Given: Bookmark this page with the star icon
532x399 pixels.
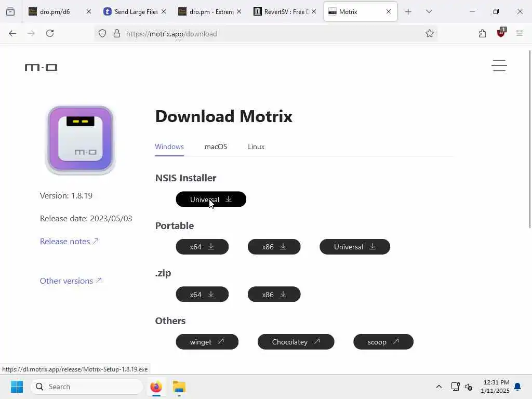Looking at the screenshot, I should (x=430, y=34).
